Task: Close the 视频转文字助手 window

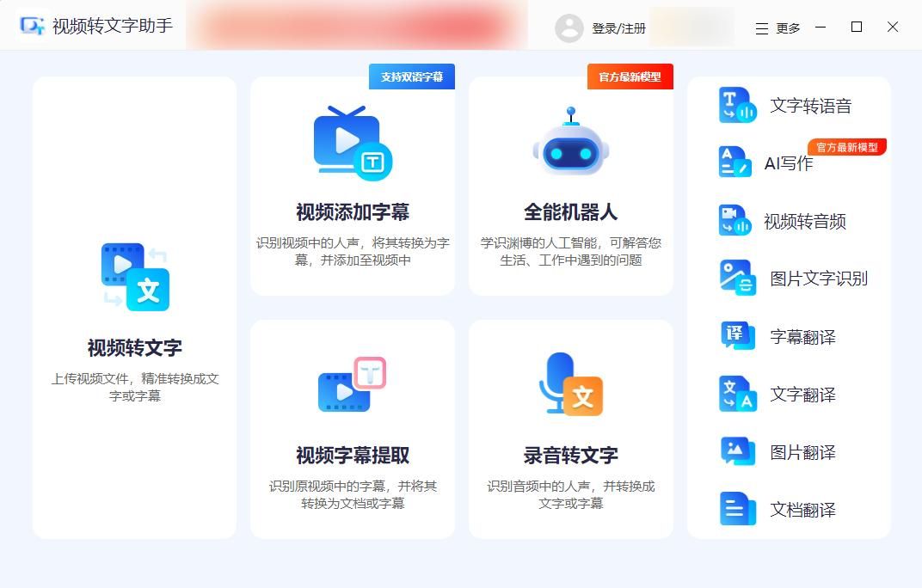Action: pos(893,27)
